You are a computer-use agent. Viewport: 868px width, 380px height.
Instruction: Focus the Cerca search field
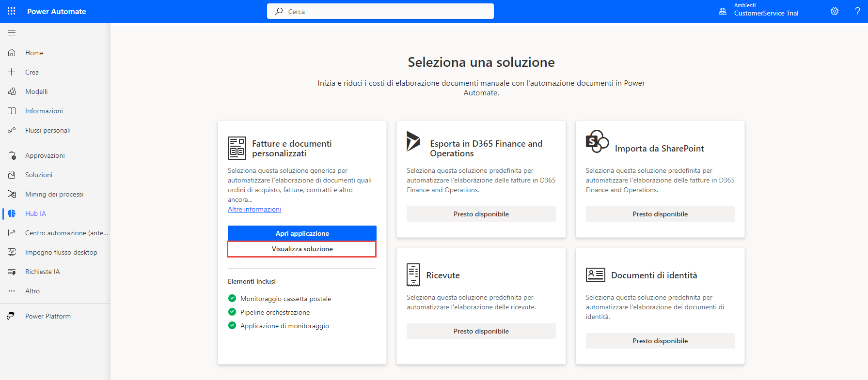pos(380,11)
